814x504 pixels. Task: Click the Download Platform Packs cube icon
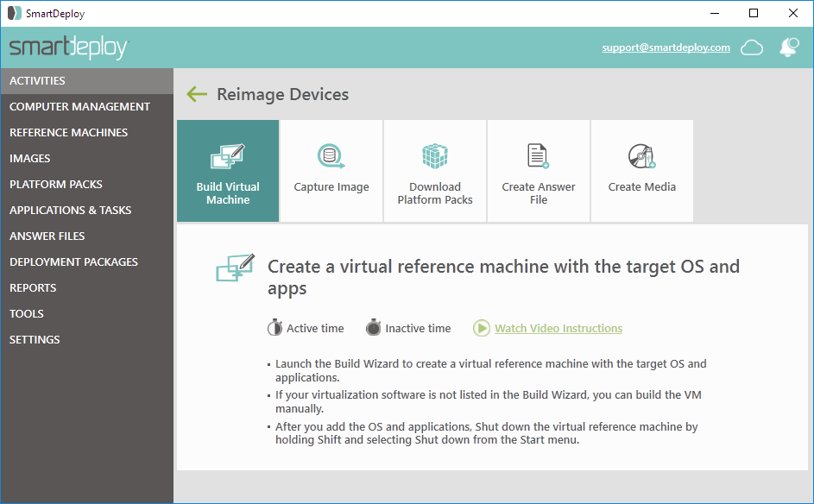[x=435, y=156]
